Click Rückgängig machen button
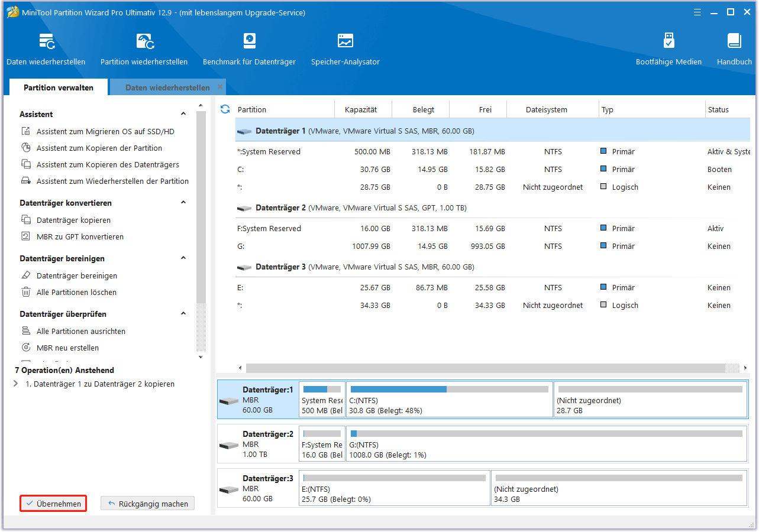This screenshot has height=532, width=759. point(147,504)
